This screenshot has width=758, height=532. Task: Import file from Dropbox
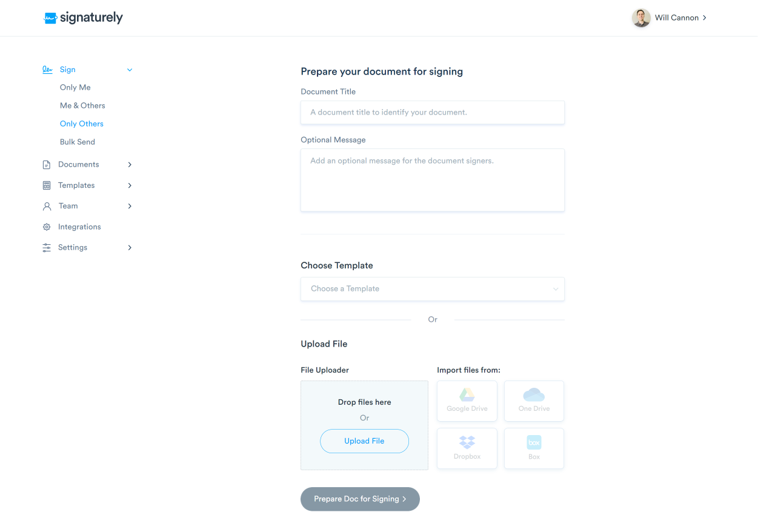(467, 448)
